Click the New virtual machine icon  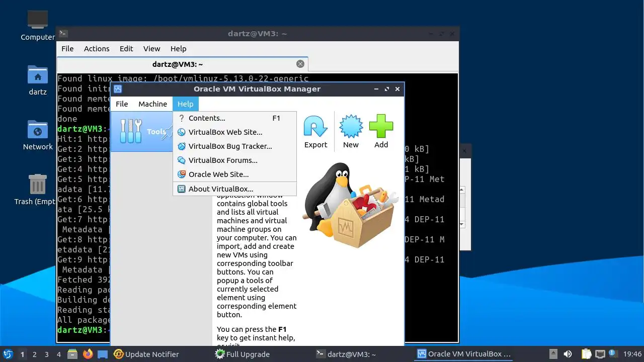coord(351,132)
